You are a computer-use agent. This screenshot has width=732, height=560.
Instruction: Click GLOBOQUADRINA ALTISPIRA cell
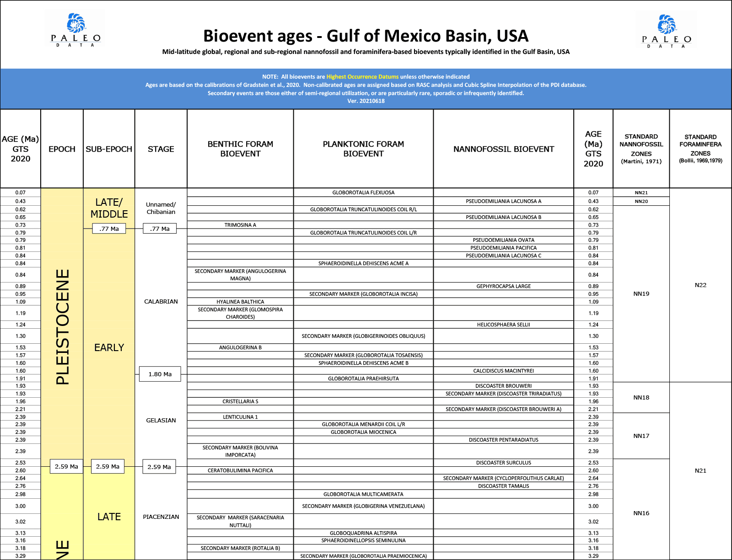363,533
